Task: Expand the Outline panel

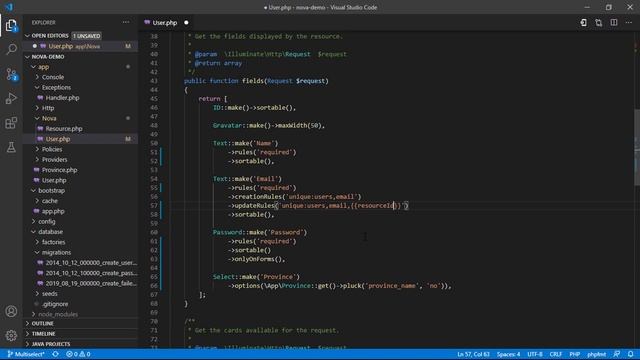Action: pyautogui.click(x=81, y=323)
